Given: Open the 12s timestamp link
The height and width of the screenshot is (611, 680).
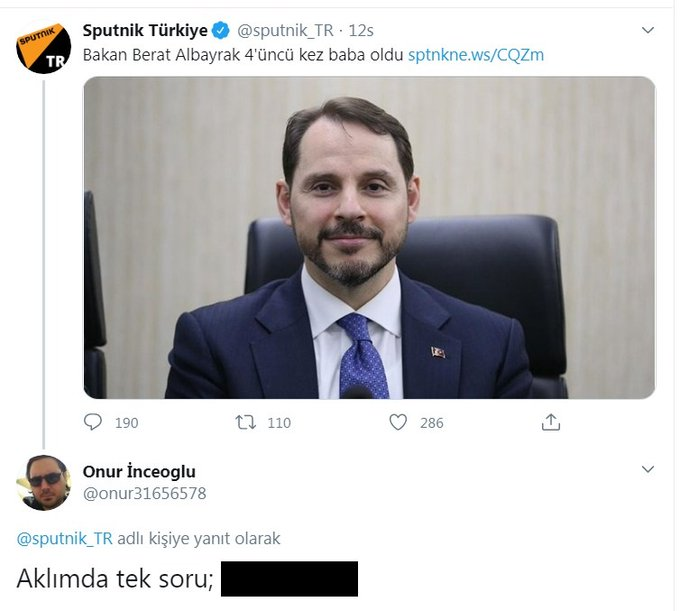Looking at the screenshot, I should click(x=362, y=31).
